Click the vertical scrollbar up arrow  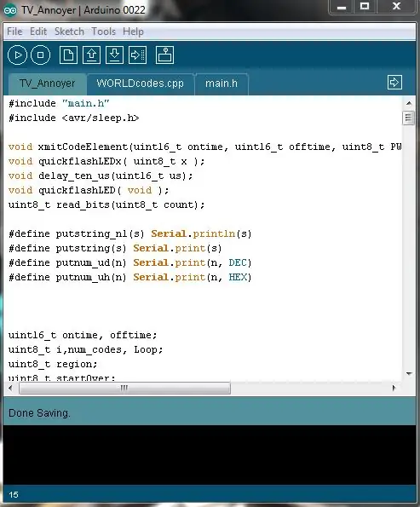[x=409, y=103]
